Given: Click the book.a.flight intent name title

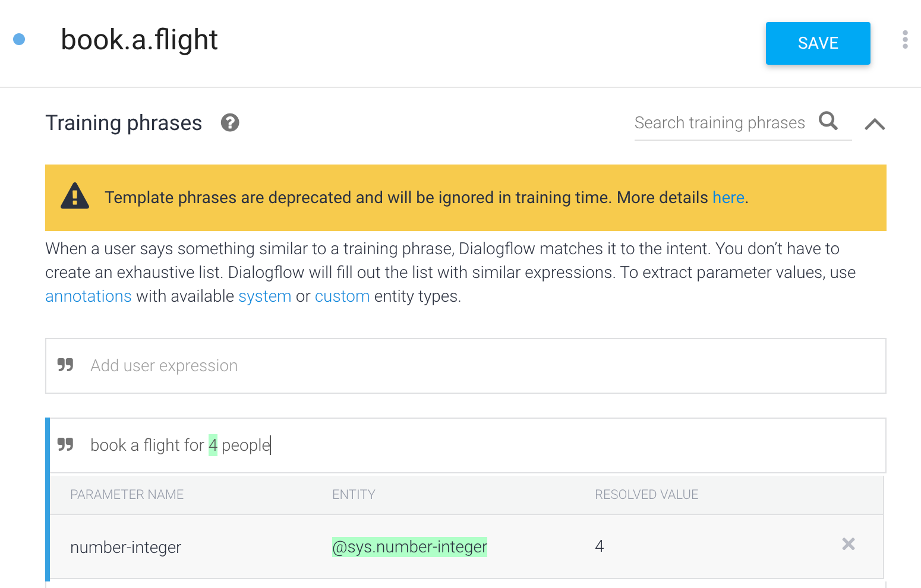Looking at the screenshot, I should pos(139,40).
